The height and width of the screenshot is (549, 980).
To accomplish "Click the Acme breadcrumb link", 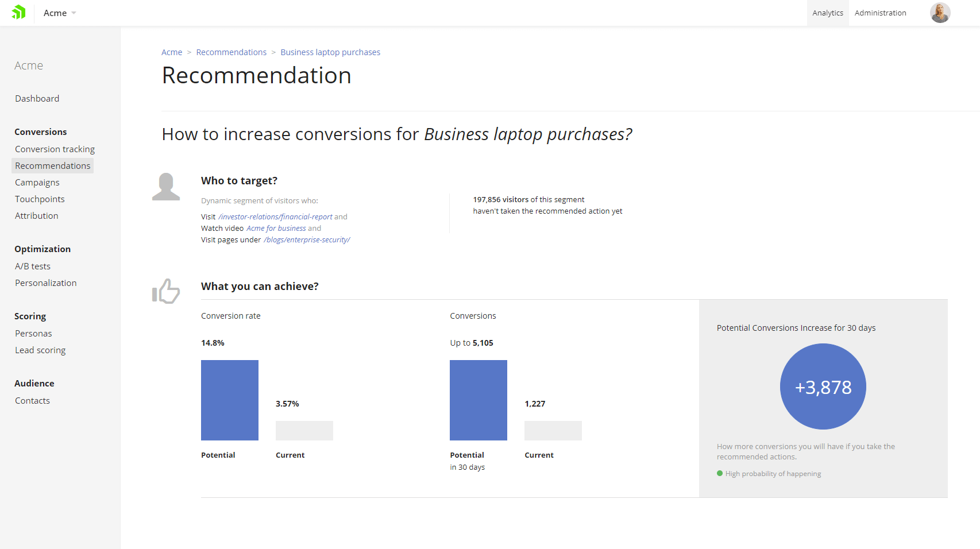I will coord(172,52).
